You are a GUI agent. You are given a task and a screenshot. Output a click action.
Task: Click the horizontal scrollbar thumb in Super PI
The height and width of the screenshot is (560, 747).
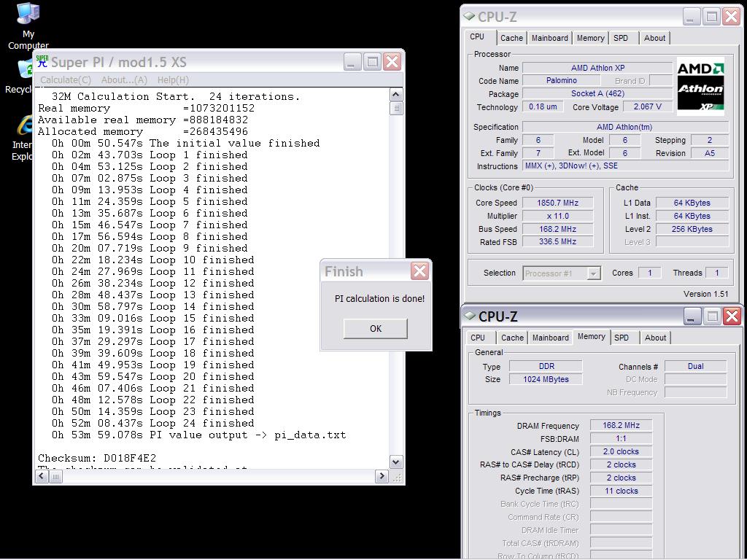pos(55,476)
